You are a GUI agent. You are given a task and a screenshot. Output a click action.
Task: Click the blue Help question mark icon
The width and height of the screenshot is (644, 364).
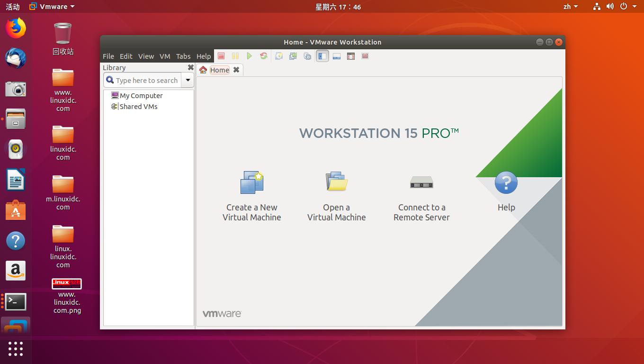point(506,182)
